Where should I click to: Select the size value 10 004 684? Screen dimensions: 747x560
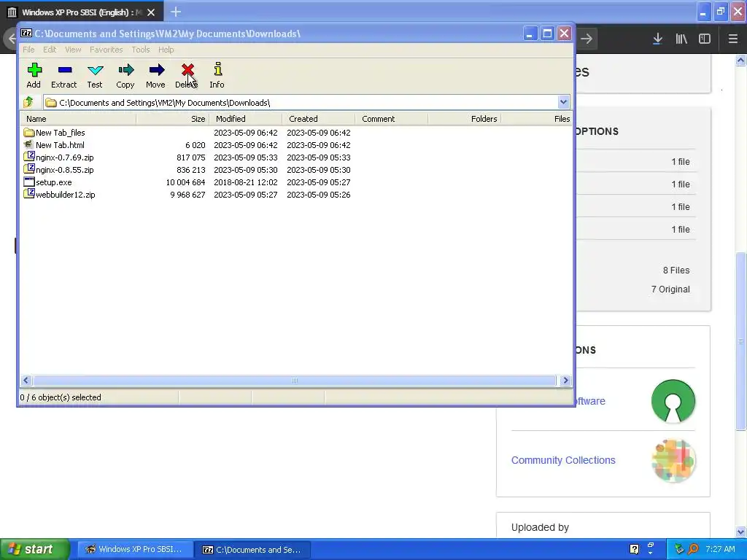click(x=185, y=182)
